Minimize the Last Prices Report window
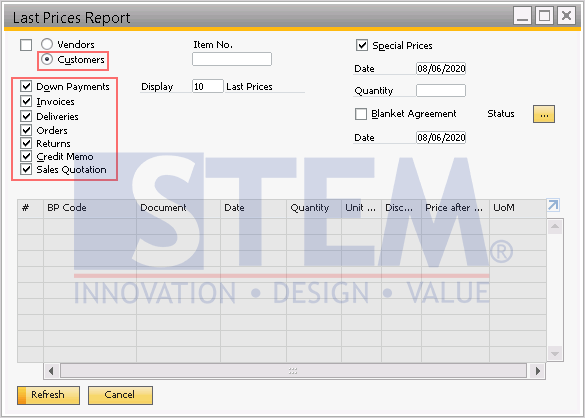The width and height of the screenshot is (585, 418). pyautogui.click(x=522, y=16)
